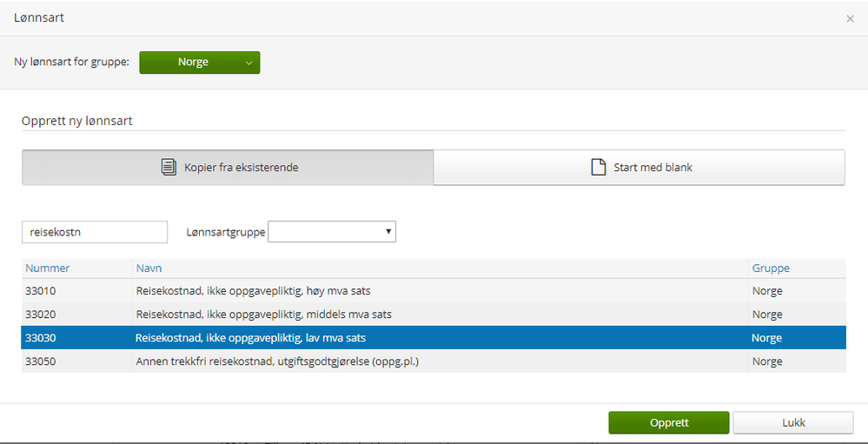The image size is (868, 444).
Task: Click the copy document icon
Action: tap(169, 167)
